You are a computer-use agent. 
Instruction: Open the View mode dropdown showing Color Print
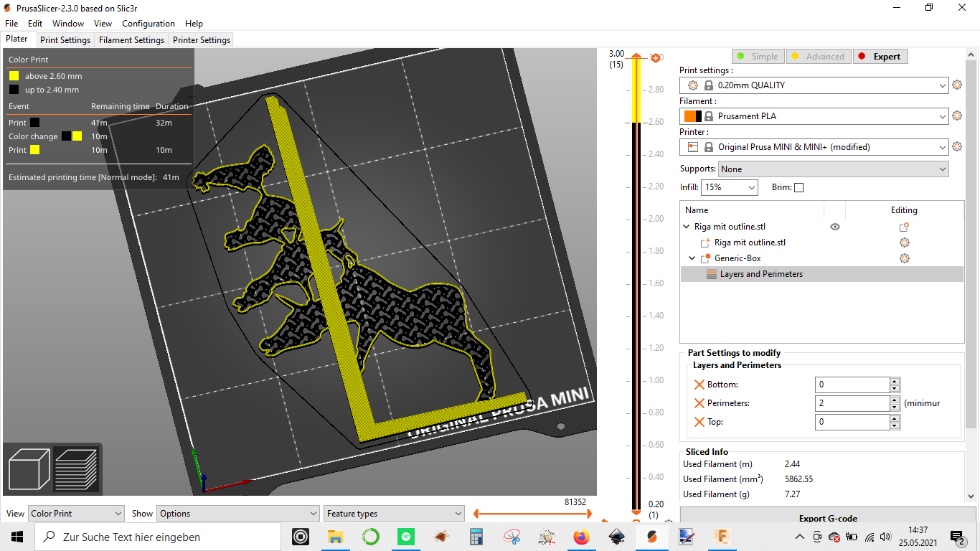pos(76,514)
